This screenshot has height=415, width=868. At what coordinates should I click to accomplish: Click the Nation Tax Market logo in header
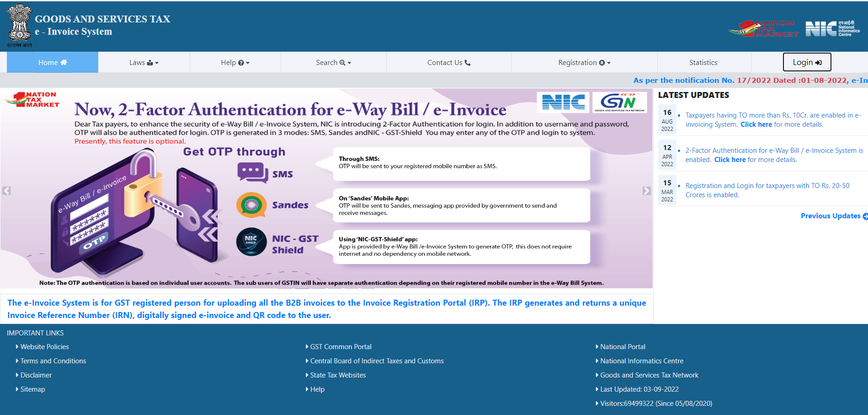763,28
